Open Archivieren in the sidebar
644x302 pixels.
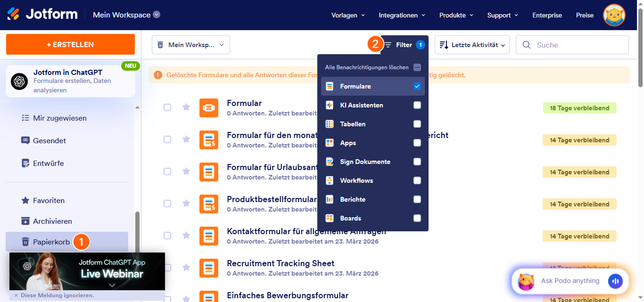pyautogui.click(x=52, y=221)
